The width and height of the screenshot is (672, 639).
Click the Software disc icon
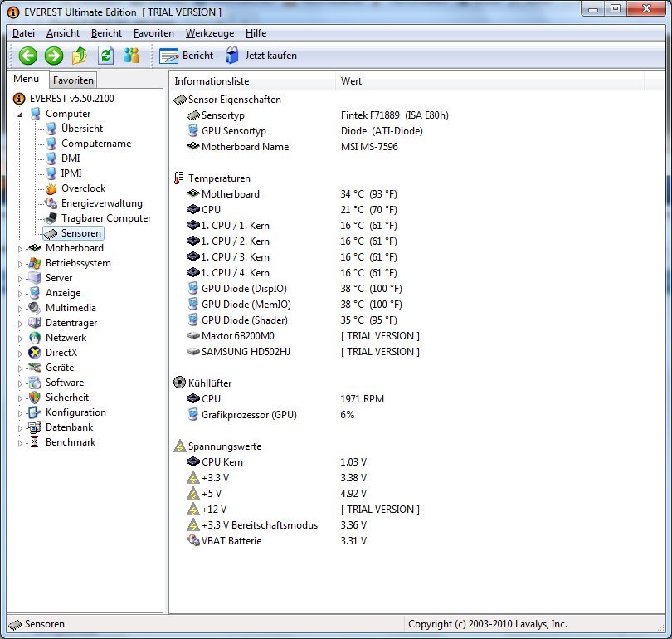pyautogui.click(x=35, y=383)
